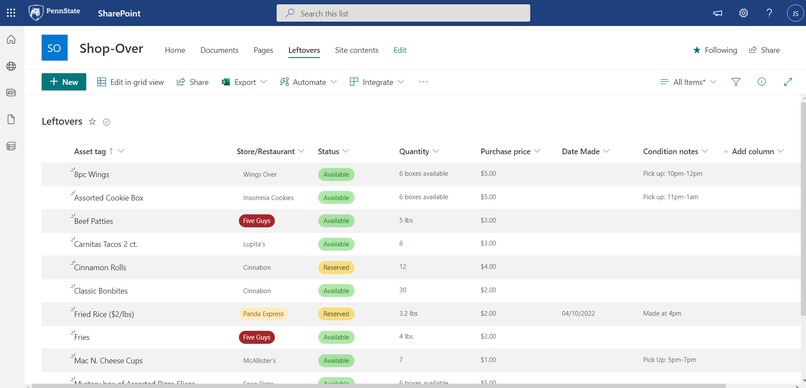Viewport: 806px width, 388px height.
Task: Click the Available status on 8pc Wings row
Action: 336,175
